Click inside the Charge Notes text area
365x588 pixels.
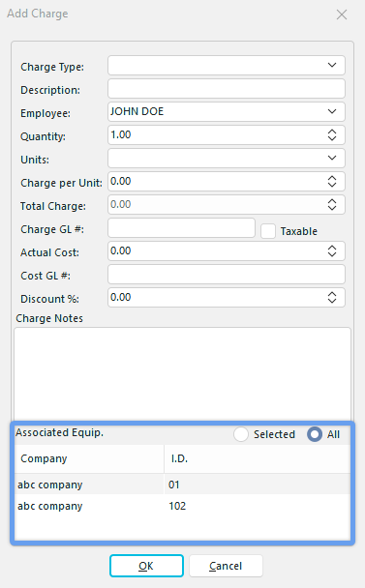click(x=182, y=374)
